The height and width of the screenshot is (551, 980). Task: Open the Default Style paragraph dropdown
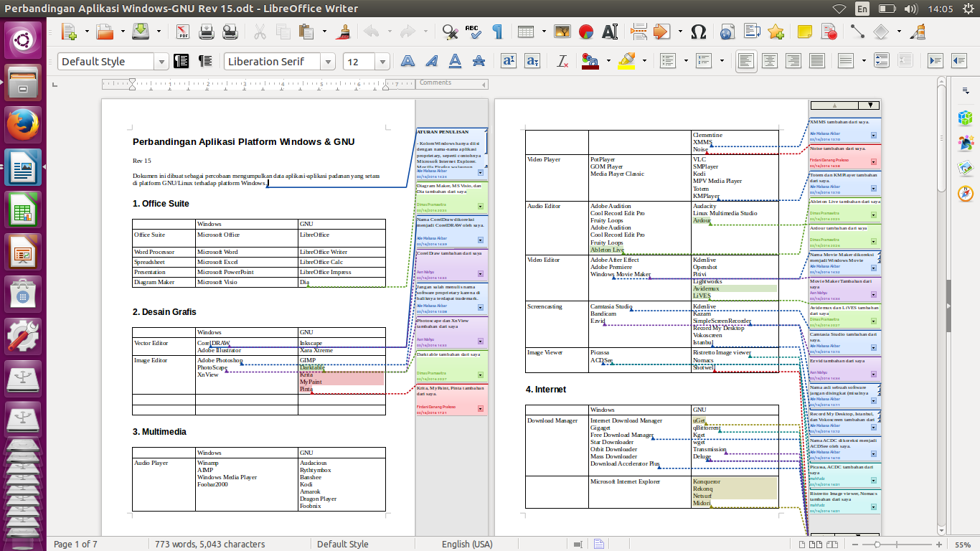click(161, 61)
